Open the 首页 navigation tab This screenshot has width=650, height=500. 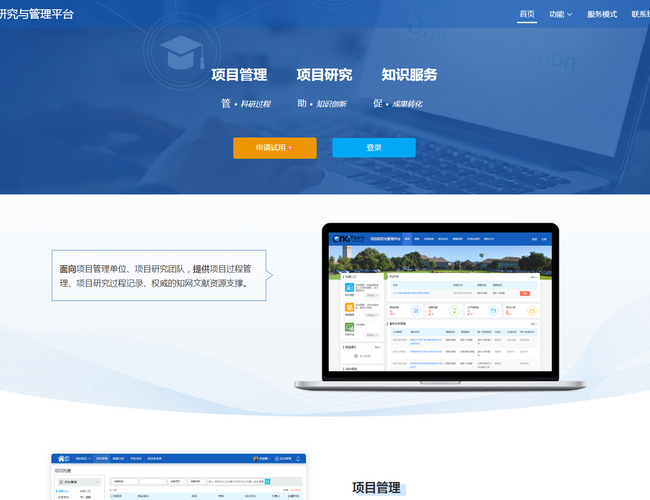[527, 14]
